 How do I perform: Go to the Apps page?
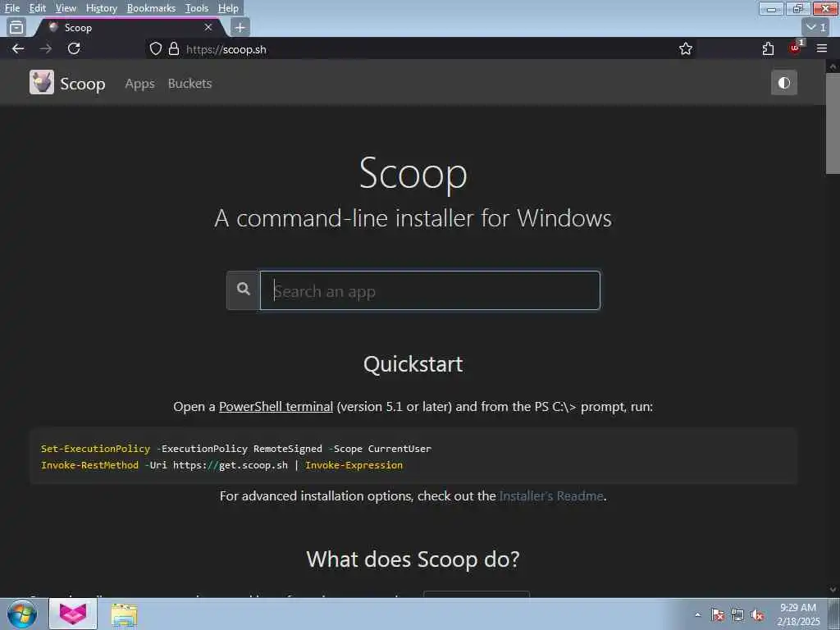(139, 84)
